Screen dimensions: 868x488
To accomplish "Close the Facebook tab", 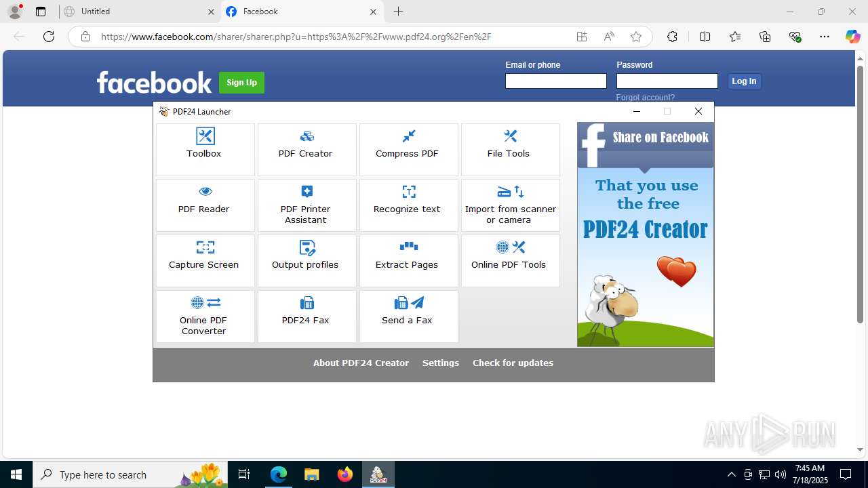I will click(373, 12).
